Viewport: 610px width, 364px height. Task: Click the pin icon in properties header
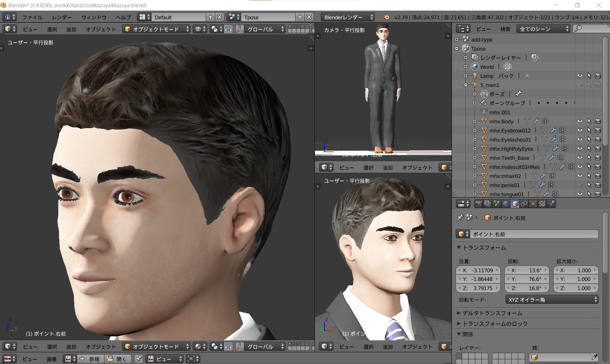460,218
